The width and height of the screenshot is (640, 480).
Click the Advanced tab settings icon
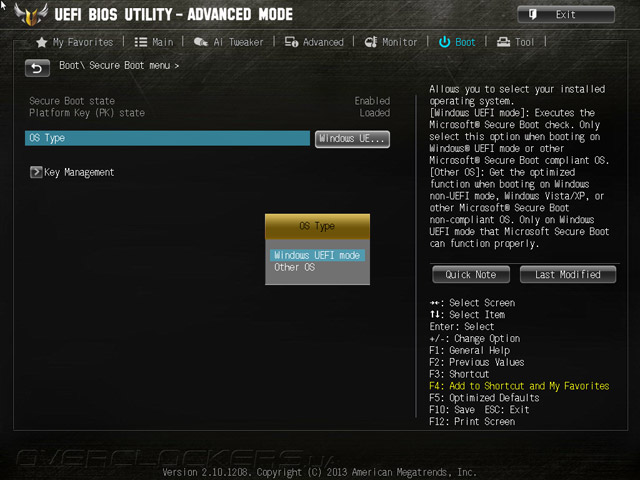coord(291,42)
